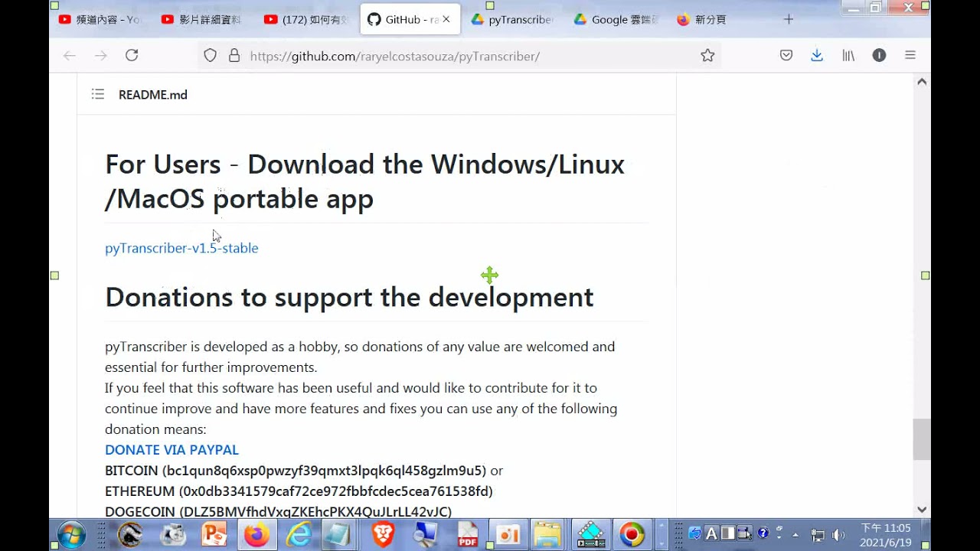
Task: Click the BITCOIN wallet address line
Action: pos(304,471)
